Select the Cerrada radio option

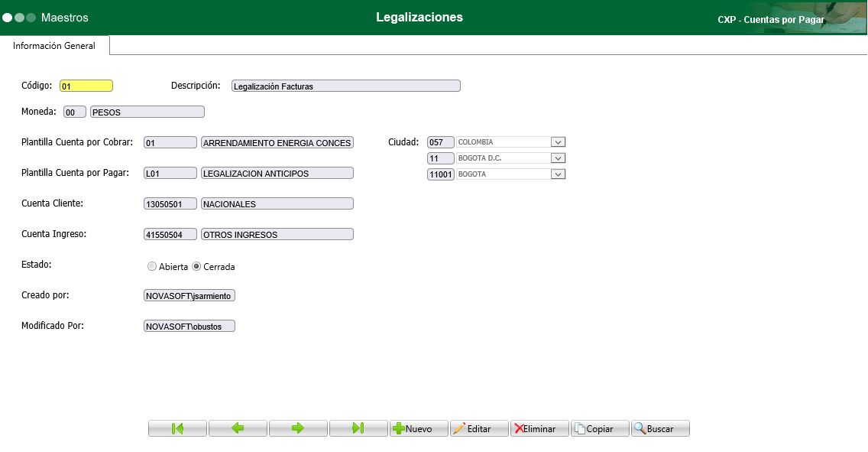coord(196,266)
